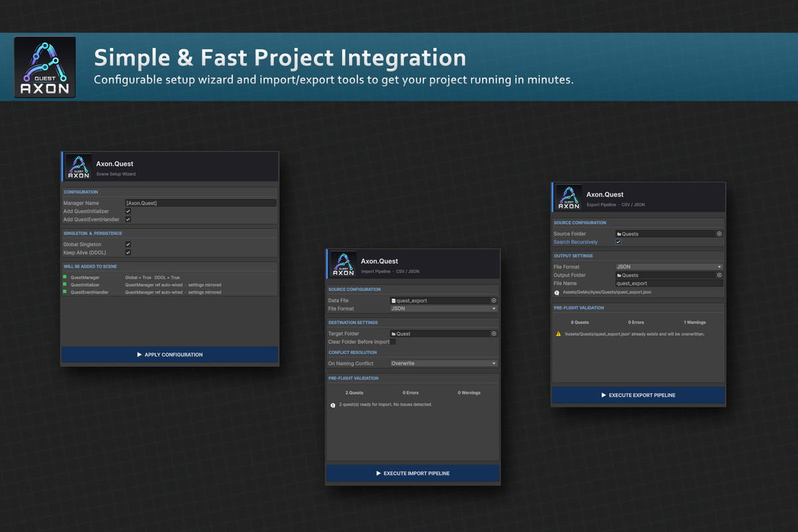This screenshot has width=798, height=532.
Task: Click the '8 Quests' validation count
Action: pyautogui.click(x=580, y=323)
